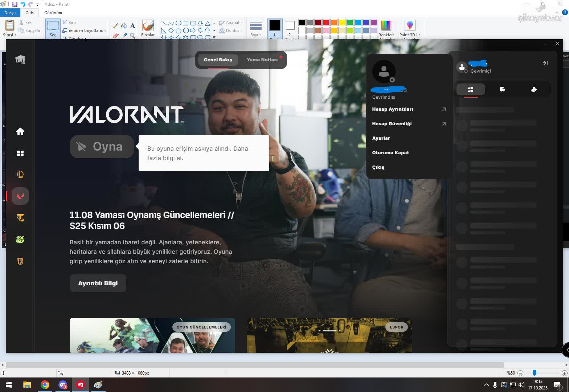Screen dimensions: 569x392
Task: Select the Pencil tool in Paint
Action: pos(115,26)
